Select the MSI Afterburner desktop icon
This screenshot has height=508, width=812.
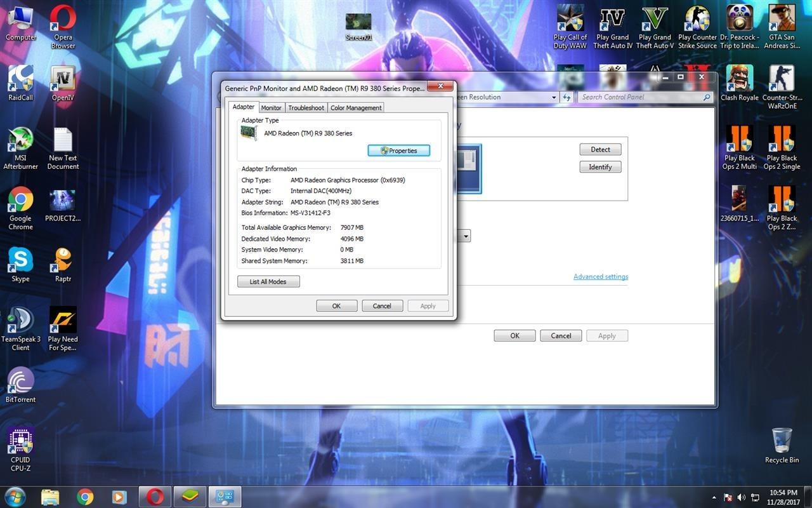pyautogui.click(x=20, y=148)
